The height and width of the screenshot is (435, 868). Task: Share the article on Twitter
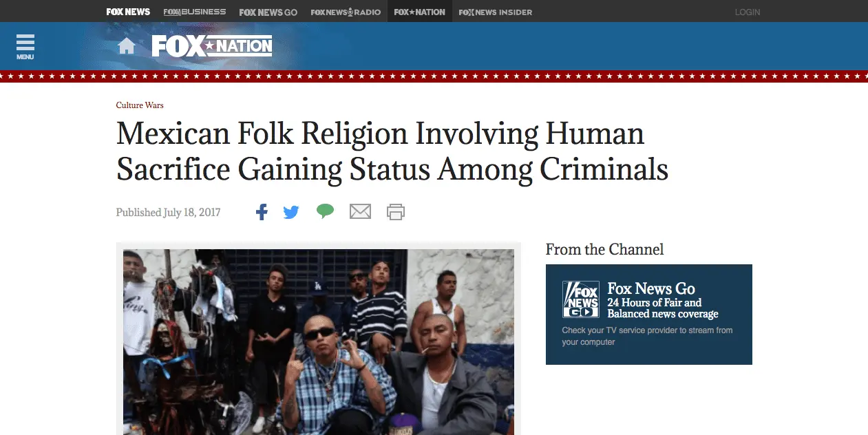point(291,212)
